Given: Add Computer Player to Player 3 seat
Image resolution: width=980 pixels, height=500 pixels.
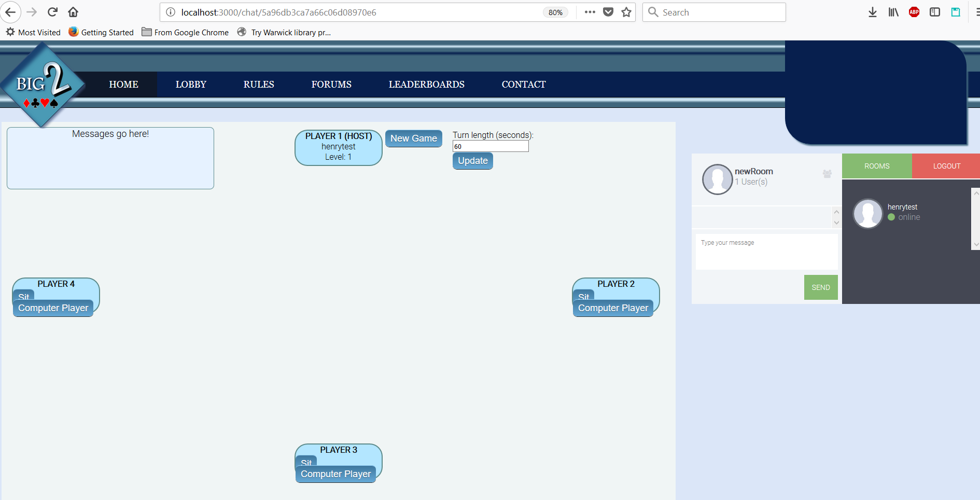Looking at the screenshot, I should pos(335,474).
